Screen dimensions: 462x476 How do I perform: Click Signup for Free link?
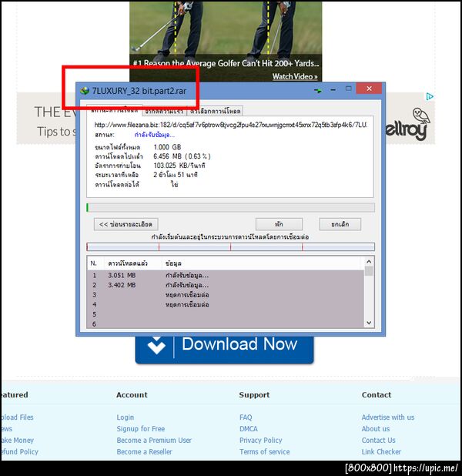point(141,429)
